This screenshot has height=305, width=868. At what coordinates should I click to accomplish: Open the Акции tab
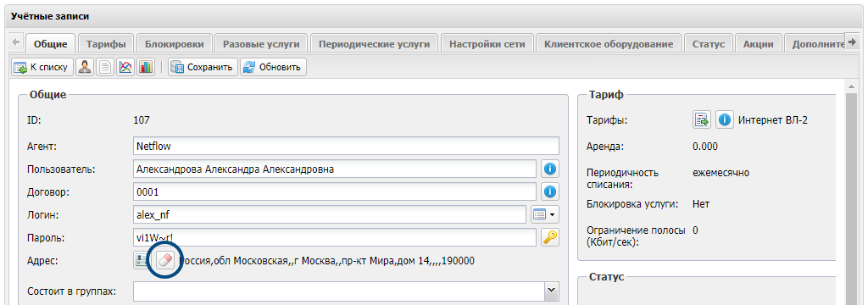(x=759, y=44)
